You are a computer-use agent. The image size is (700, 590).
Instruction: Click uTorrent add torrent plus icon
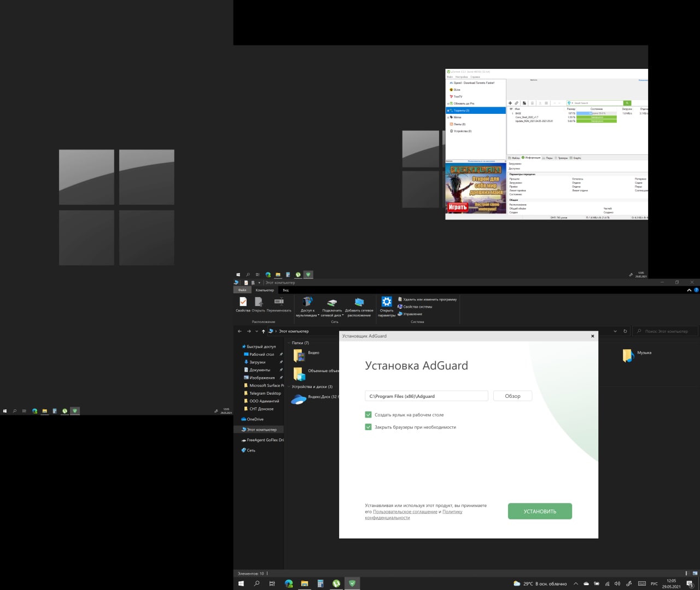[x=510, y=103]
